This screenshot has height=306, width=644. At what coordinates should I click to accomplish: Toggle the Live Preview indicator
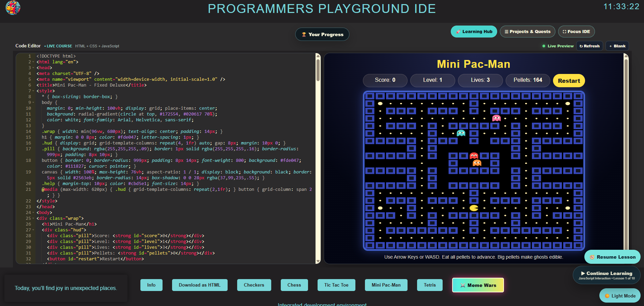(558, 46)
